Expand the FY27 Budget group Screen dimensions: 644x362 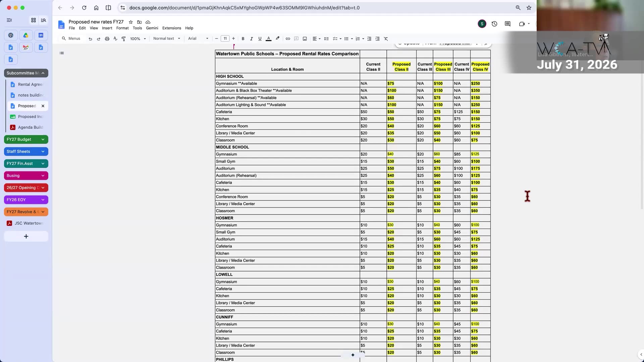pos(43,139)
